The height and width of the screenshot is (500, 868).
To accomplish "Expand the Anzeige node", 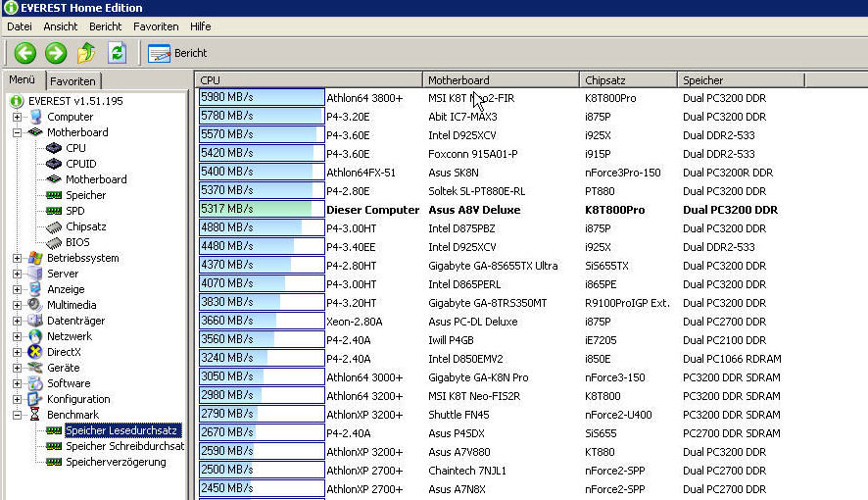I will [x=18, y=289].
